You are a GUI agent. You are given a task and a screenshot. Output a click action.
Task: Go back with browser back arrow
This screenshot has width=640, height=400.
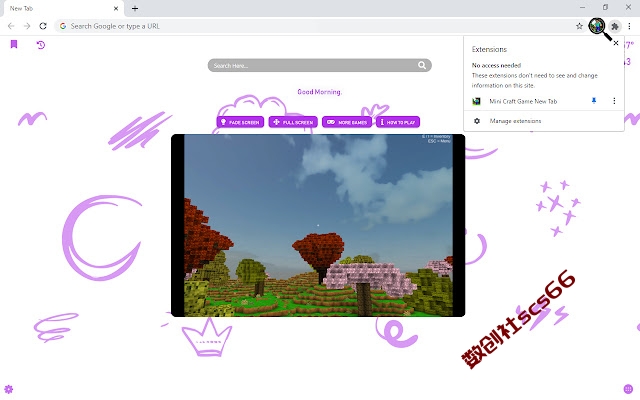tap(11, 26)
